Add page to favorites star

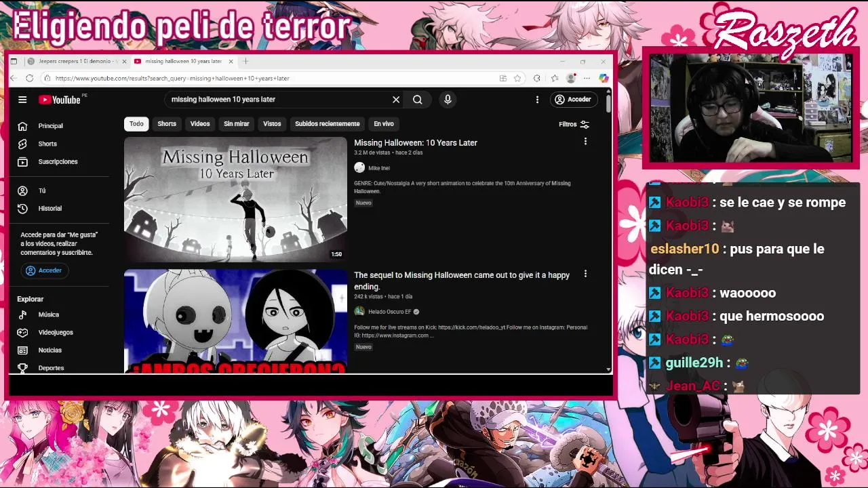[x=517, y=79]
